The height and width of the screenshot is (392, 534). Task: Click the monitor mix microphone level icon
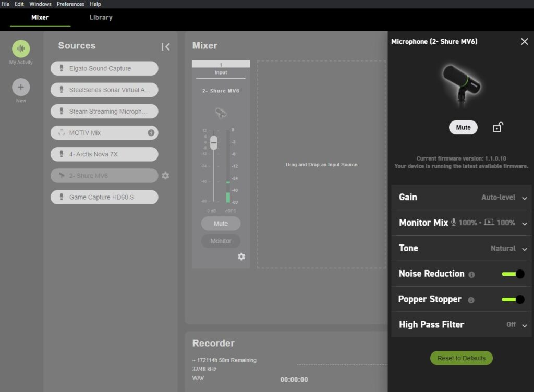point(454,222)
